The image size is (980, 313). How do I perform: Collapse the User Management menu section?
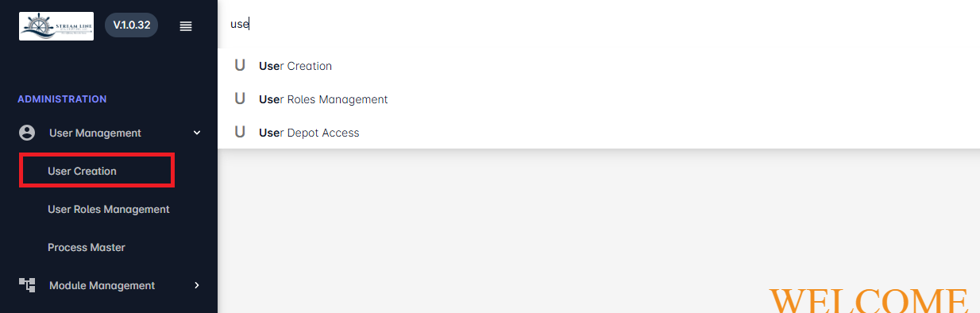[x=109, y=133]
